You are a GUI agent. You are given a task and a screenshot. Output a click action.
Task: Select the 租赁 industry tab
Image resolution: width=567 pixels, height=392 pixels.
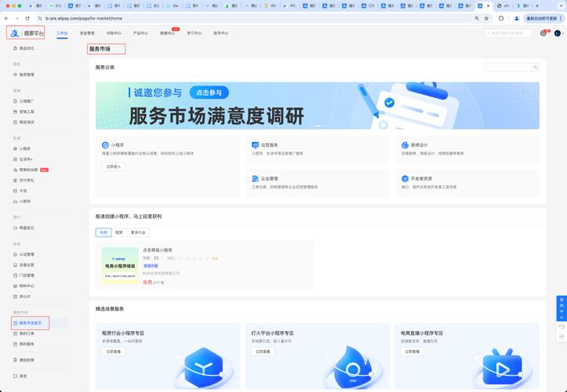pyautogui.click(x=119, y=232)
